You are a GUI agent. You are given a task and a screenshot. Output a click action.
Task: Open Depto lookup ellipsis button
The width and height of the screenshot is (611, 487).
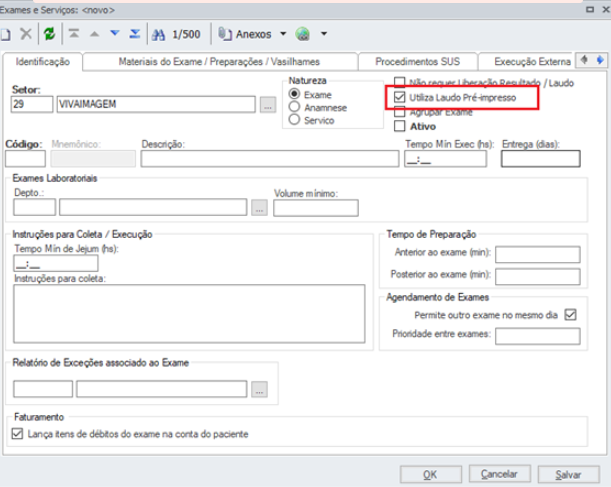click(x=259, y=208)
